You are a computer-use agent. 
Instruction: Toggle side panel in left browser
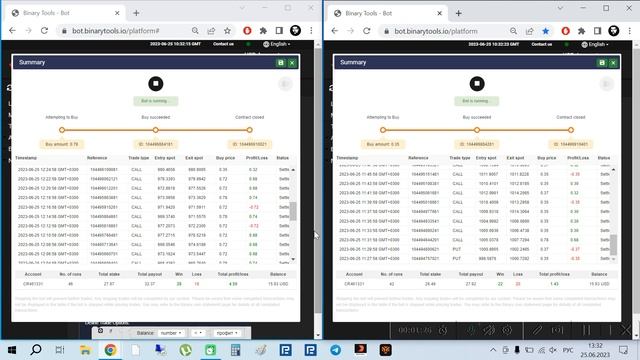coord(279,31)
